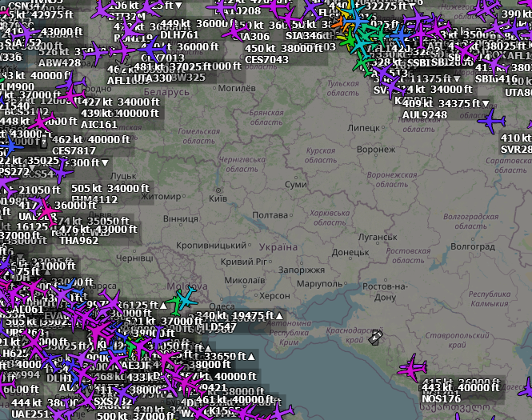The width and height of the screenshot is (532, 420).
Task: Click the AIC161 callsign label
Action: pos(98,125)
